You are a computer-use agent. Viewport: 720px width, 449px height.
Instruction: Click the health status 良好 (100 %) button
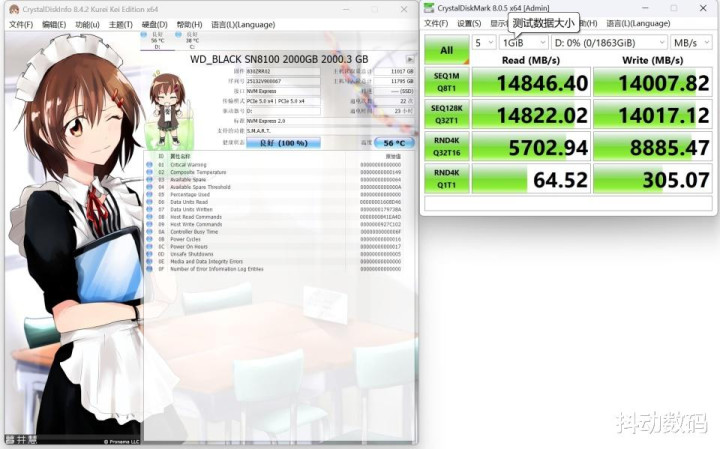coord(283,143)
